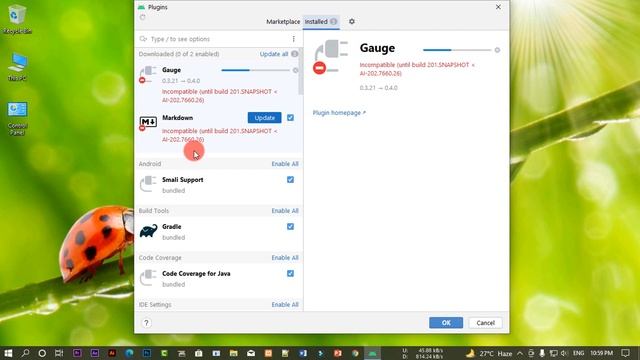Disable the Gradle plugin checkbox
This screenshot has width=640, height=360.
(290, 227)
